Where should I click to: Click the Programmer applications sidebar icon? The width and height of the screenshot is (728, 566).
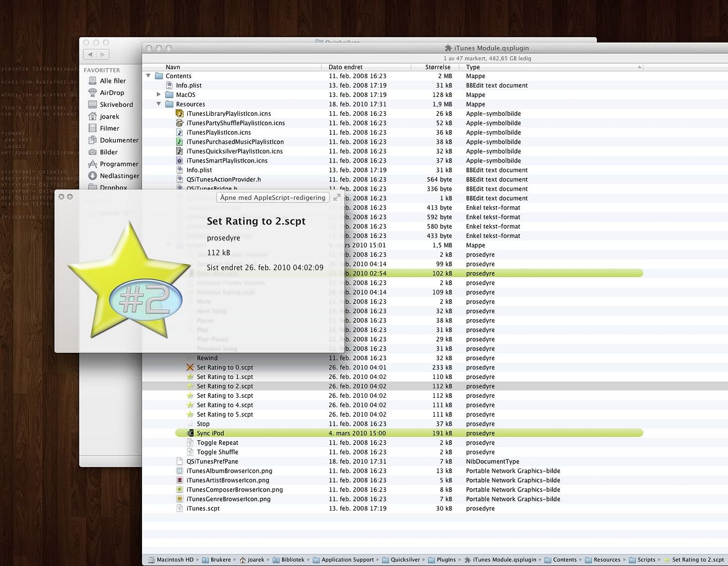(93, 164)
